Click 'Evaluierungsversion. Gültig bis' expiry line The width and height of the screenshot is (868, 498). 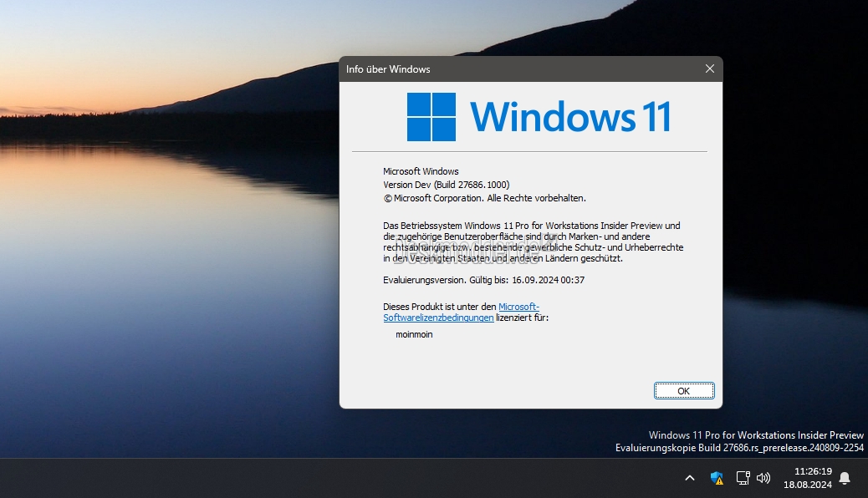pos(484,280)
